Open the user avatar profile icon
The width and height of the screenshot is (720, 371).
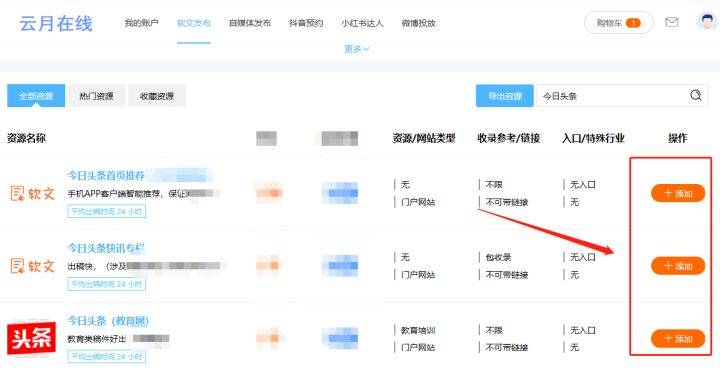707,22
